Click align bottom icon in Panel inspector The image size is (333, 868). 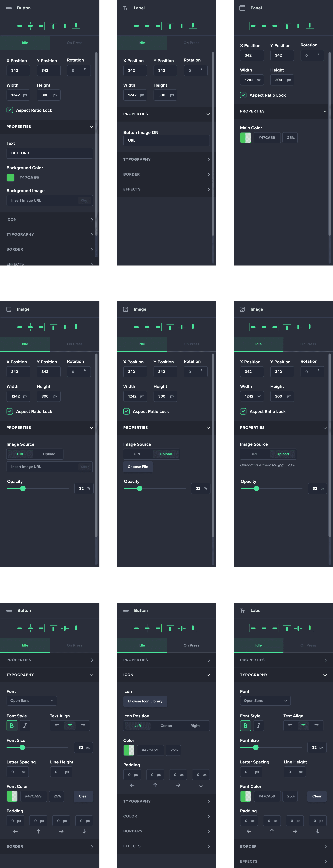pyautogui.click(x=309, y=26)
